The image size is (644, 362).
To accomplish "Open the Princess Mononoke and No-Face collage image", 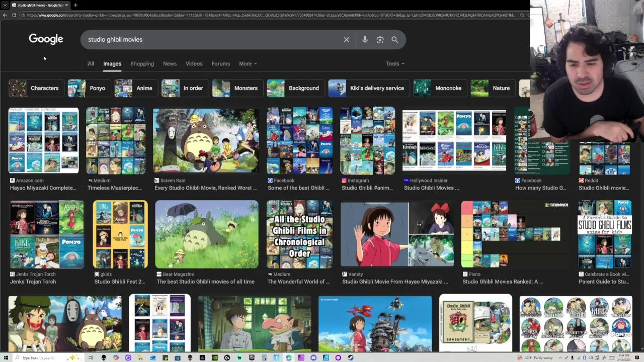I will tap(65, 324).
